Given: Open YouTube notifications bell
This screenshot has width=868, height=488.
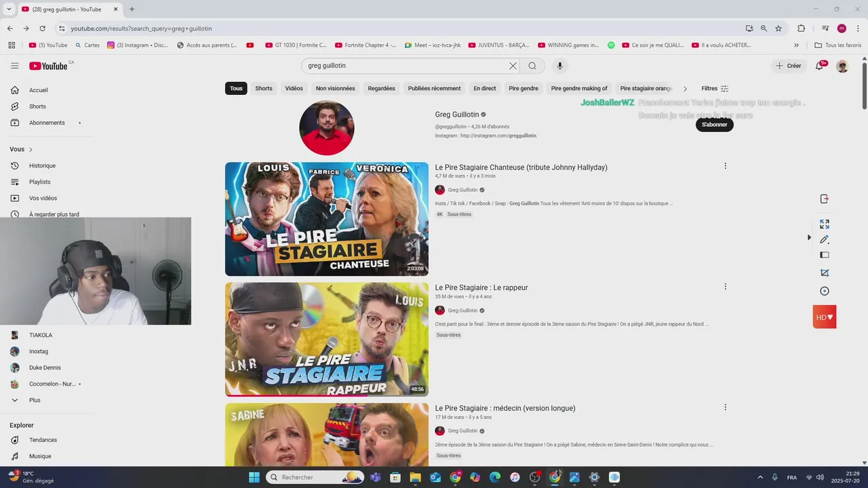Looking at the screenshot, I should pos(820,66).
